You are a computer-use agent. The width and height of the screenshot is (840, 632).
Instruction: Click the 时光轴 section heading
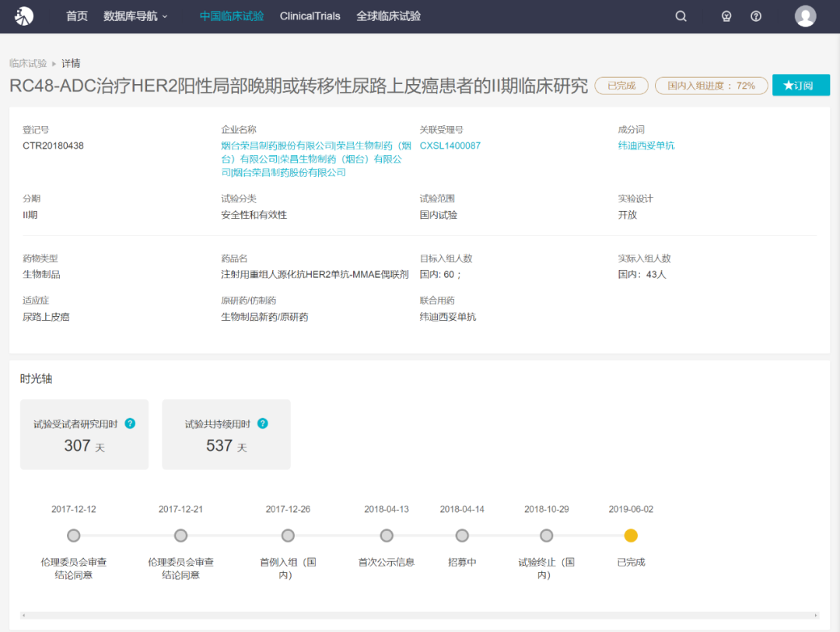36,378
